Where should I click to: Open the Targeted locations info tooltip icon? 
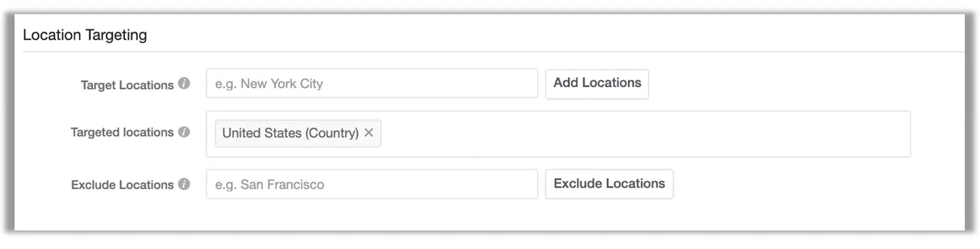[184, 132]
